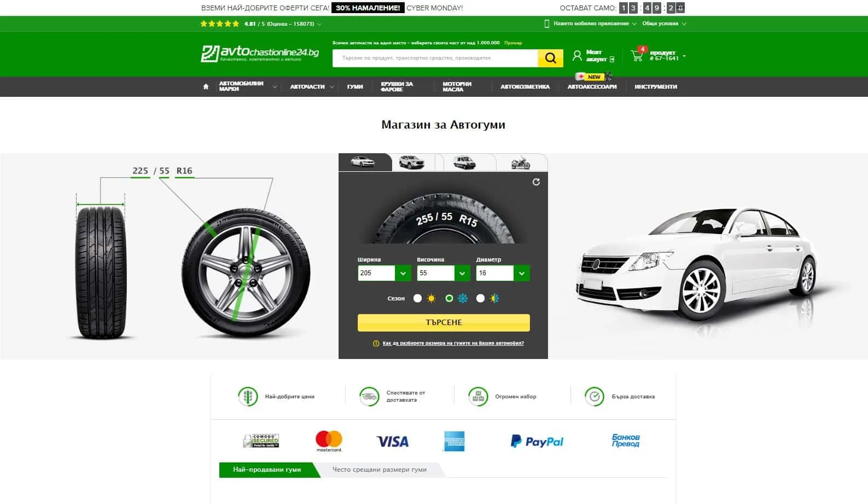
Task: Go to the home icon in navbar
Action: pos(206,86)
